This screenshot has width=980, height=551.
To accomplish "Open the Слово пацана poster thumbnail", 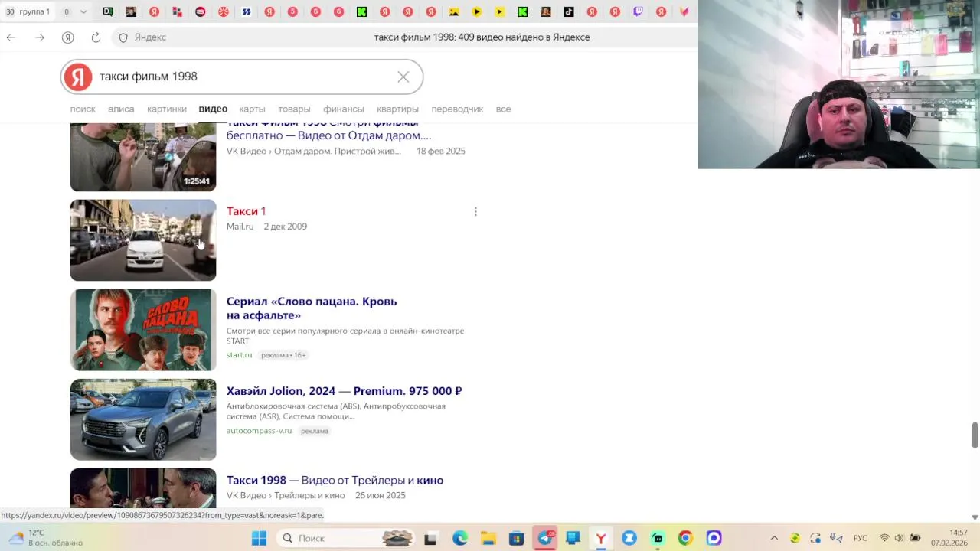I will (143, 330).
